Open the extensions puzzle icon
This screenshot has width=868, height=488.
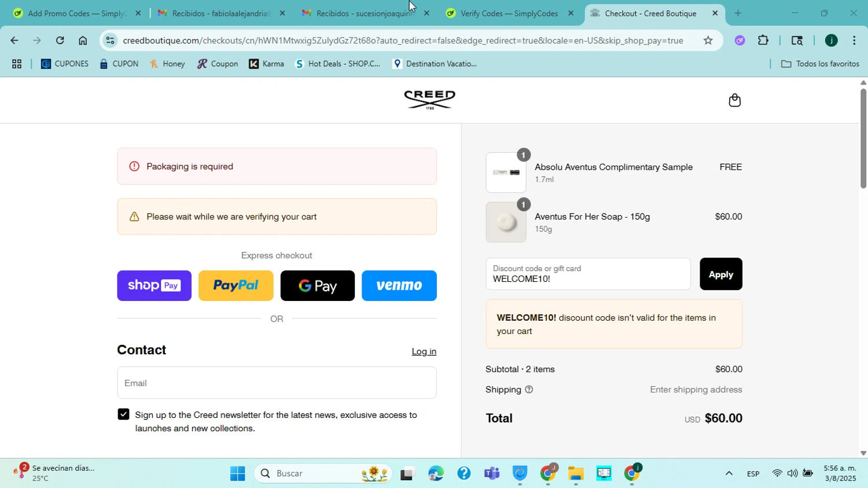click(763, 41)
